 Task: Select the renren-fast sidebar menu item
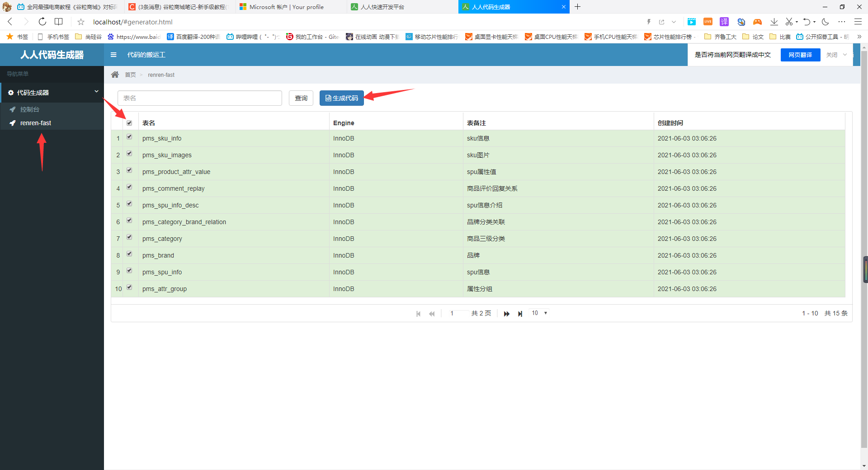52,123
